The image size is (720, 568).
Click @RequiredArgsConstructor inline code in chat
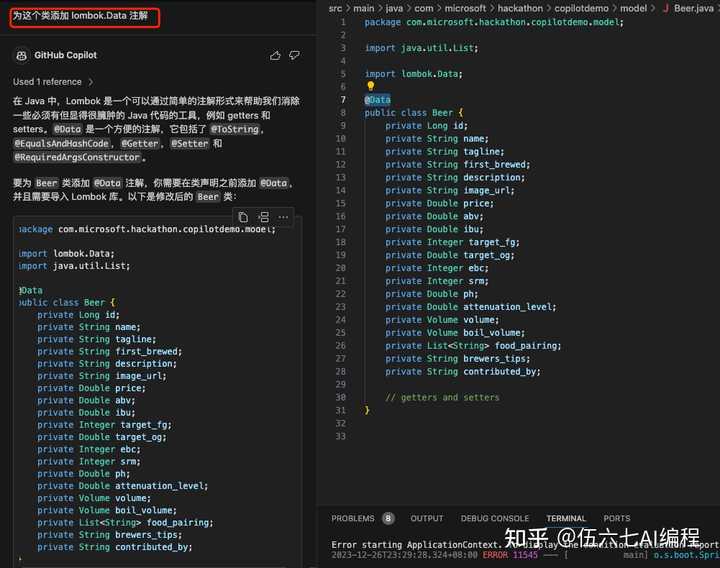click(x=77, y=157)
